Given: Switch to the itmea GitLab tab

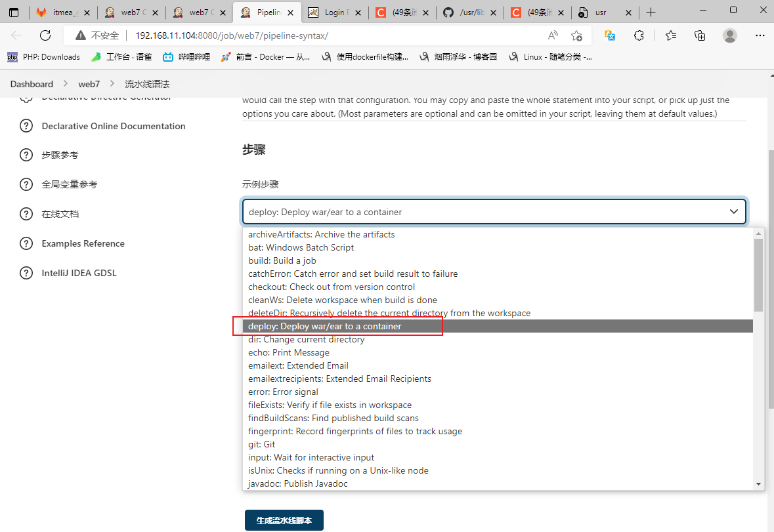Looking at the screenshot, I should [x=62, y=13].
